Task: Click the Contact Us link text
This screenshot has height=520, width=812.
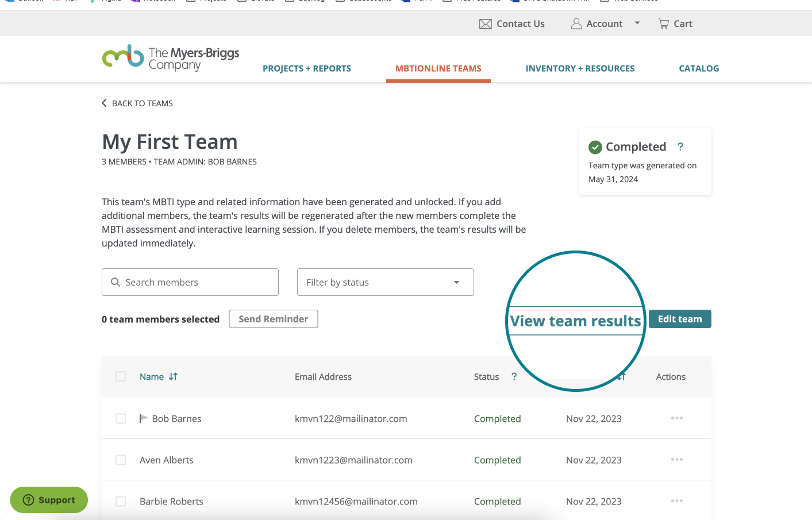Action: pyautogui.click(x=521, y=24)
